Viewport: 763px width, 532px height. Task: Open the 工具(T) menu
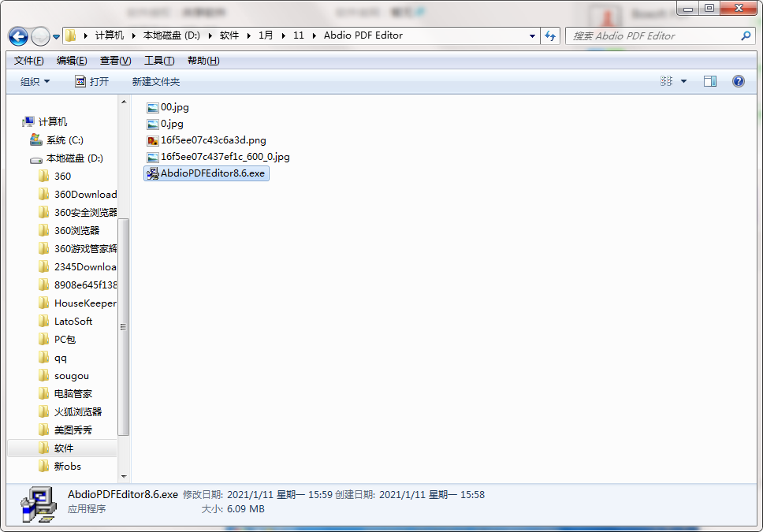tap(157, 60)
